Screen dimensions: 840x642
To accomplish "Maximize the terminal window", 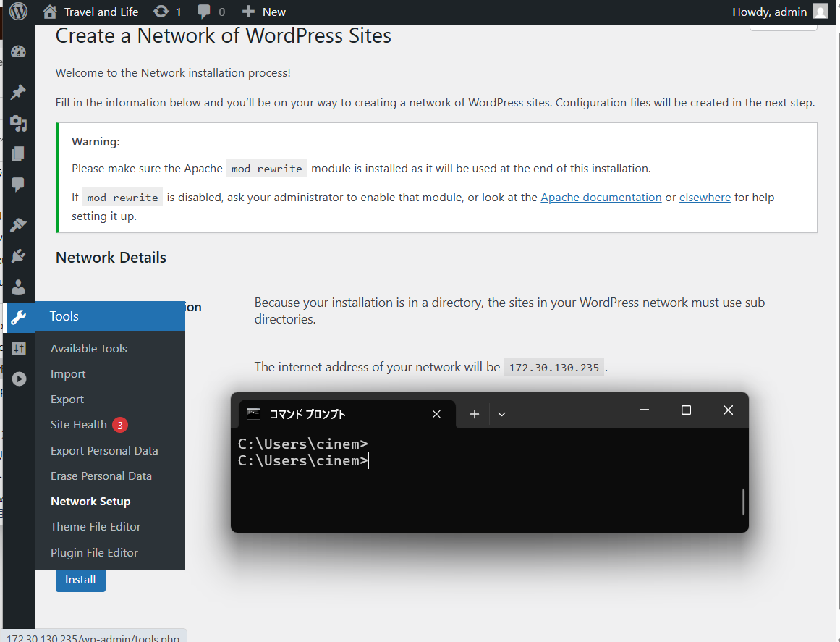I will pos(686,410).
